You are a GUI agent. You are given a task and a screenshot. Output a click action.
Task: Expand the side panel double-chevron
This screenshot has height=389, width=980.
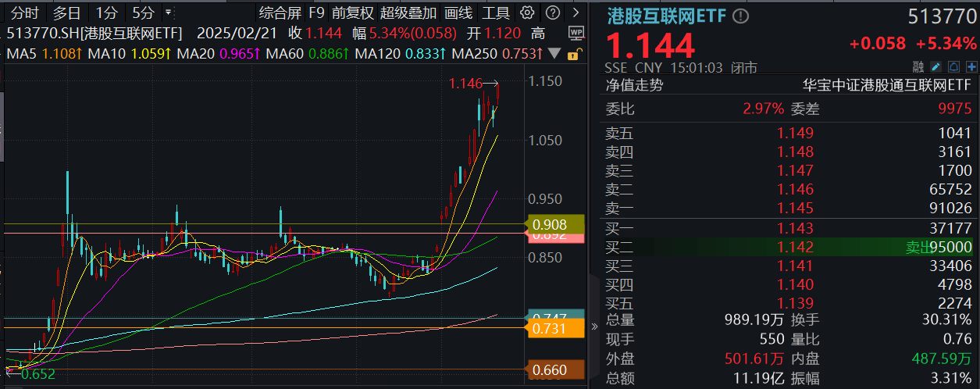[x=593, y=325]
